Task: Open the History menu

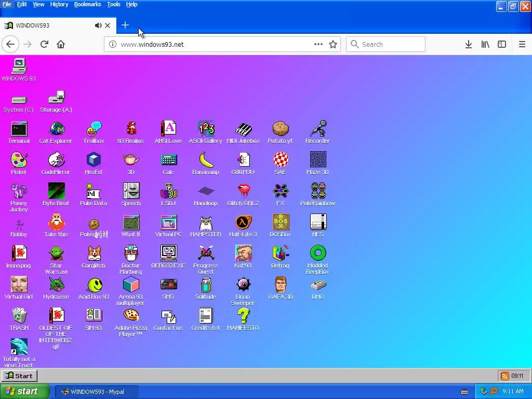Action: pyautogui.click(x=59, y=4)
